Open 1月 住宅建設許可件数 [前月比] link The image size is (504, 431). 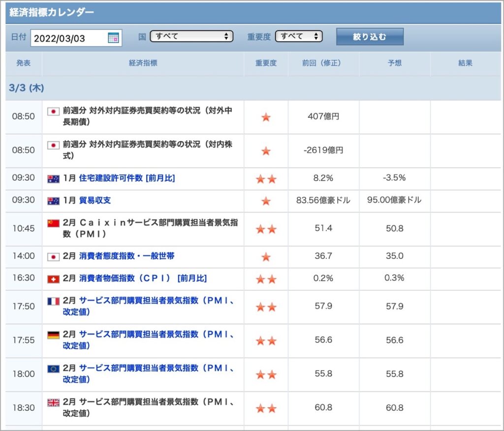click(127, 178)
